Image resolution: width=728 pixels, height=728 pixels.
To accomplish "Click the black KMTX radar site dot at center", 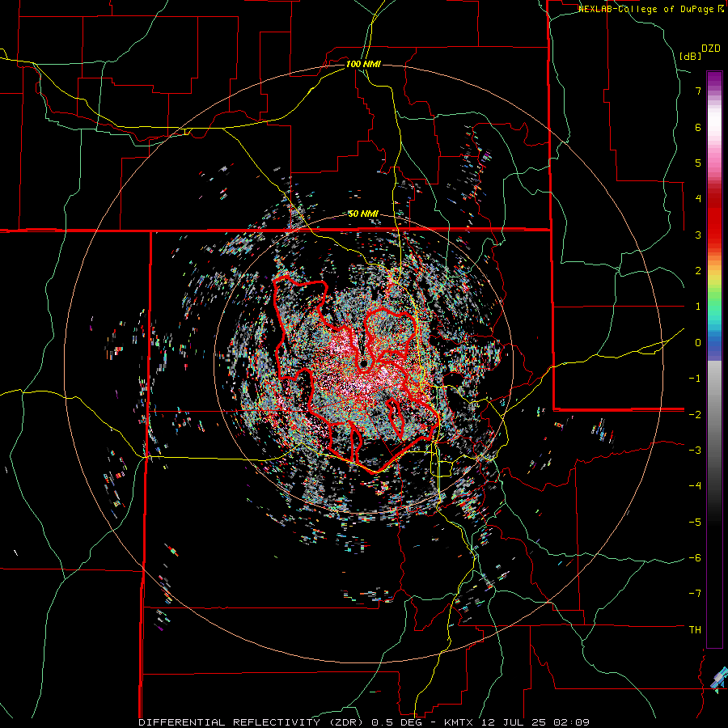I will coord(363,363).
